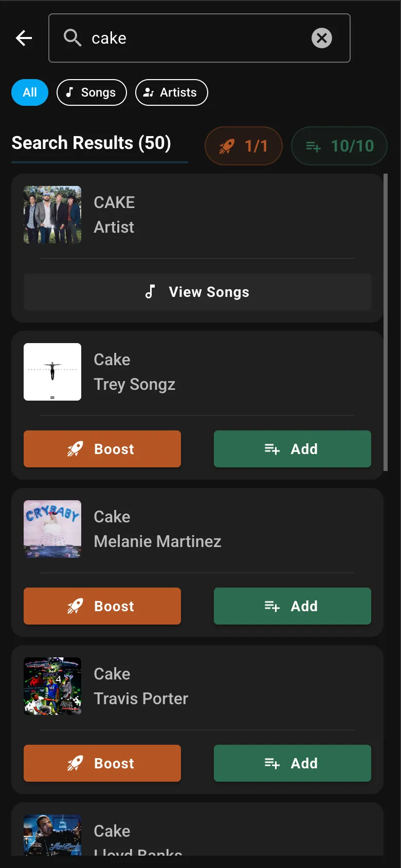Add Cake by Travis Porter to queue
The width and height of the screenshot is (401, 868).
[292, 763]
